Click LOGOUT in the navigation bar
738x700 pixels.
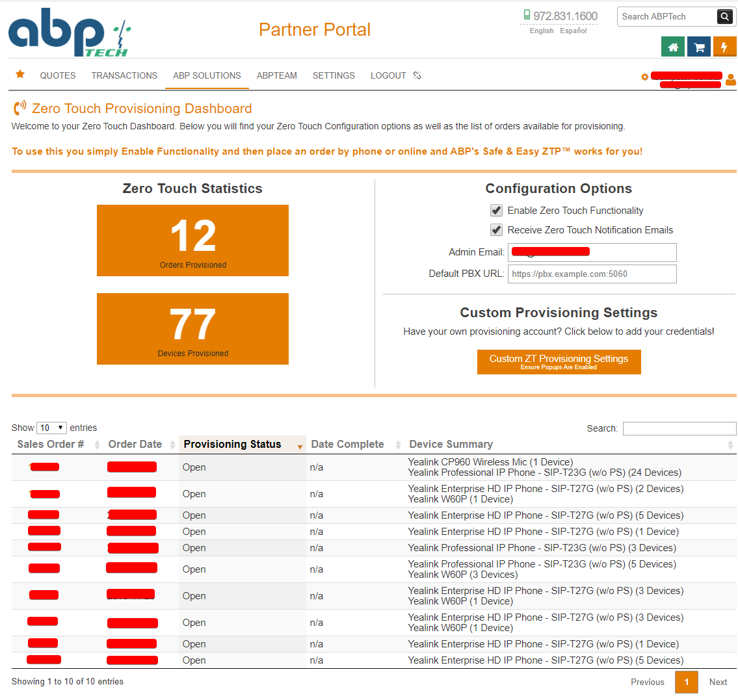coord(388,75)
